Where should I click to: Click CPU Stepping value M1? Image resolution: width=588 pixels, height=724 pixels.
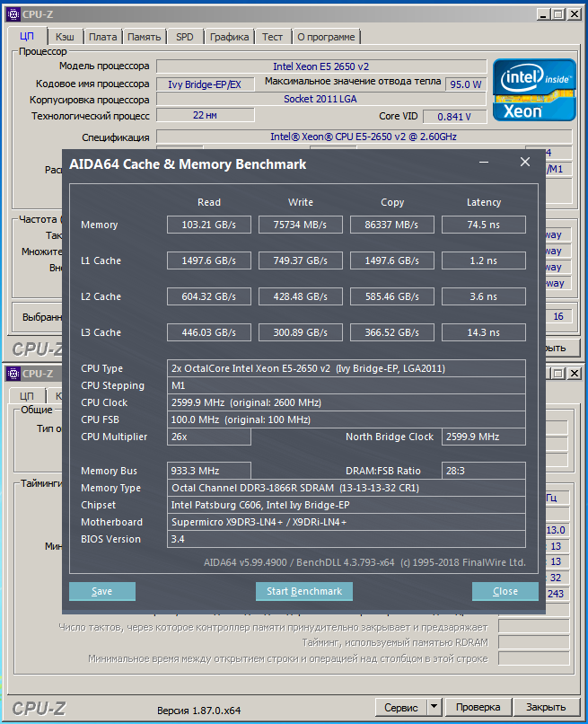[347, 385]
